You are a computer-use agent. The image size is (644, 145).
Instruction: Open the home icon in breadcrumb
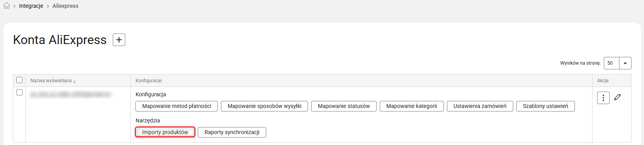pyautogui.click(x=7, y=6)
